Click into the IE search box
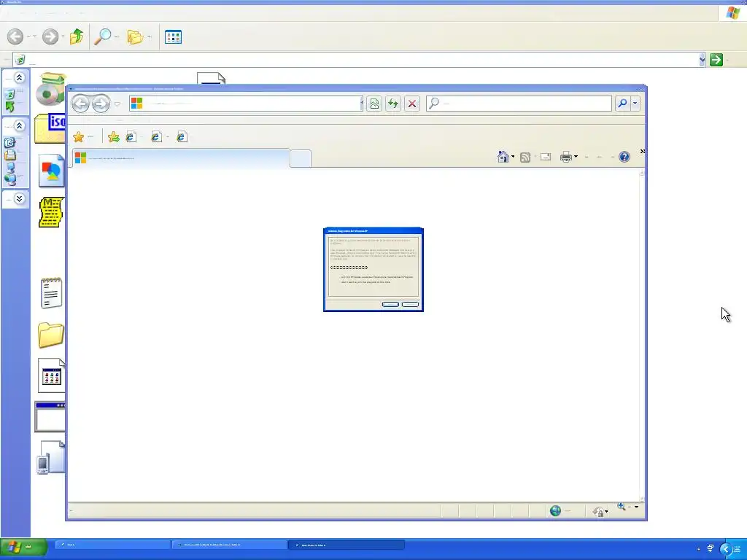 pos(519,104)
